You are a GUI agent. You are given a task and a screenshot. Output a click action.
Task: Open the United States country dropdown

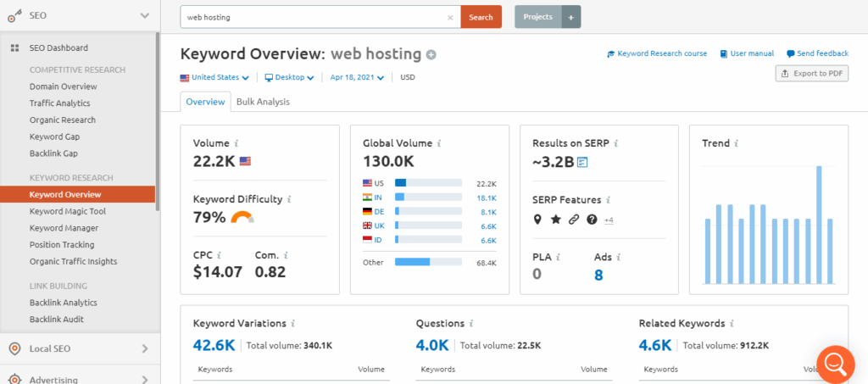tap(214, 77)
